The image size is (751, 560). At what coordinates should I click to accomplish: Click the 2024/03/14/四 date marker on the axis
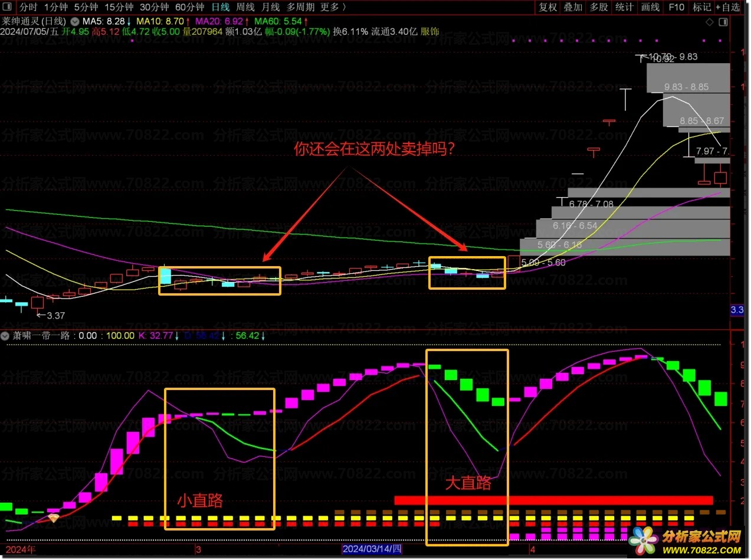pos(372,549)
